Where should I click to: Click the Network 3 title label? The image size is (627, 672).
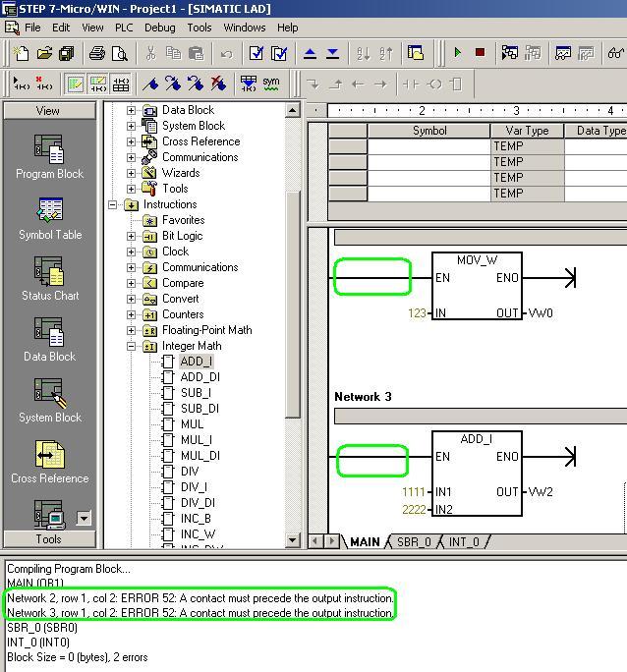363,397
